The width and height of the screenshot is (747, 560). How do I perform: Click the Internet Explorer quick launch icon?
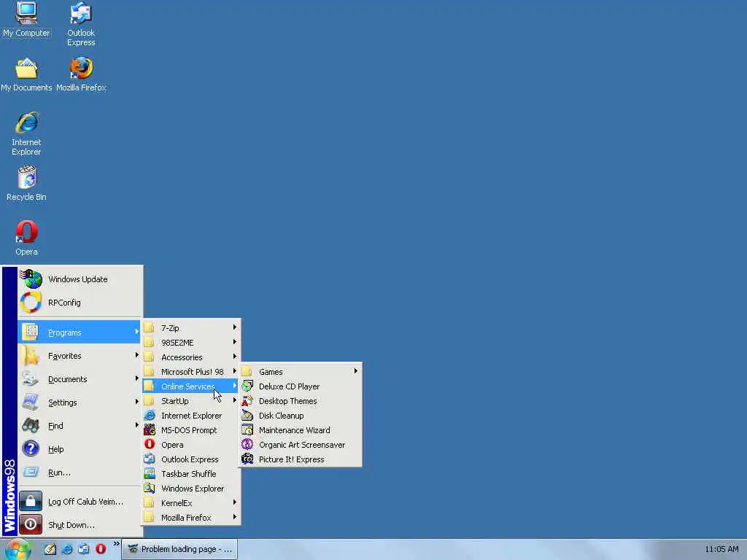[67, 549]
